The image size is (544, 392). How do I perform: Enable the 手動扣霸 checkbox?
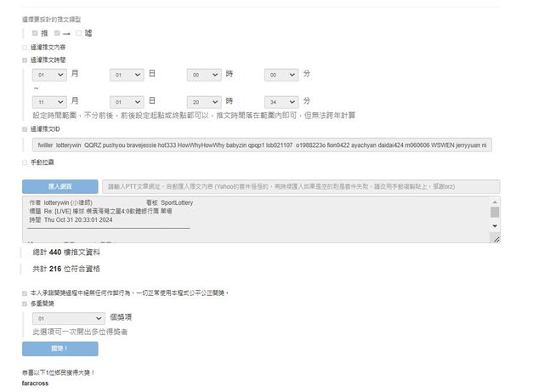coord(25,162)
